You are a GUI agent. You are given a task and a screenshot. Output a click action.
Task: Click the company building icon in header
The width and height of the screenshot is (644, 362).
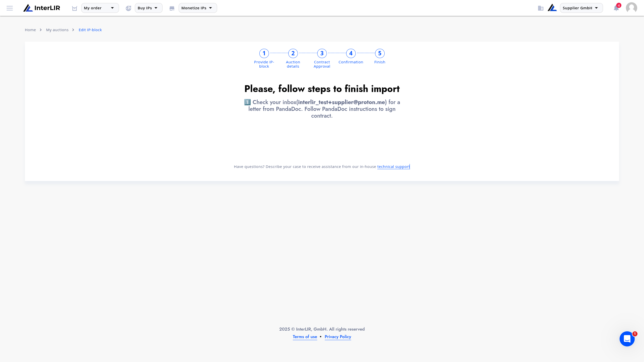coord(541,8)
